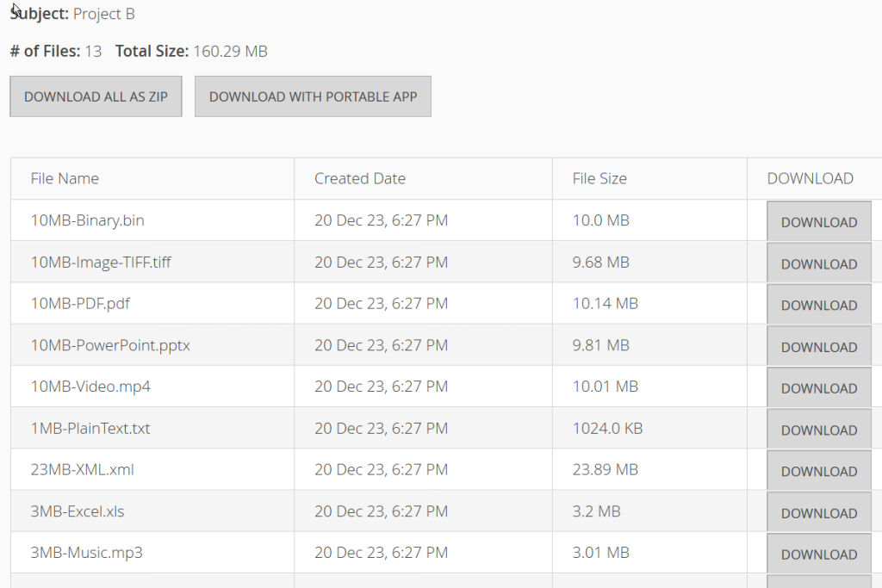
Task: Click the Created Date column header
Action: [x=360, y=178]
